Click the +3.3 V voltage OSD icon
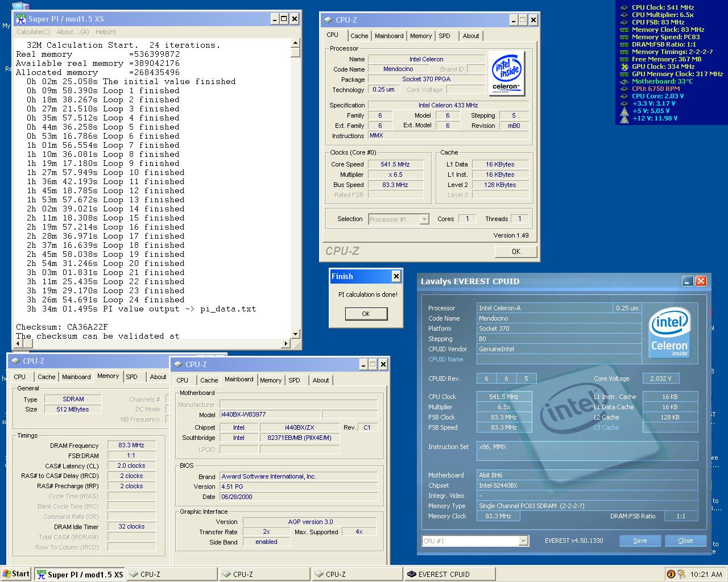The height and width of the screenshot is (582, 728). tap(624, 103)
